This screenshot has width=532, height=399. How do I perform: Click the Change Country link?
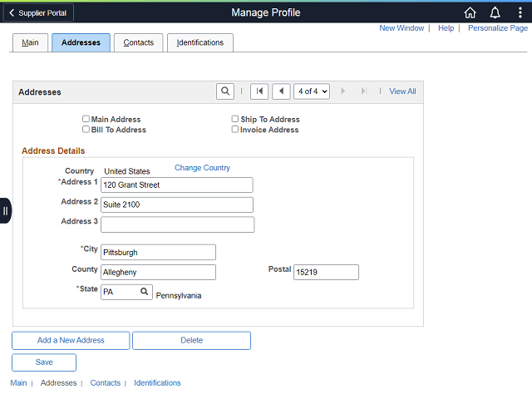click(x=202, y=168)
